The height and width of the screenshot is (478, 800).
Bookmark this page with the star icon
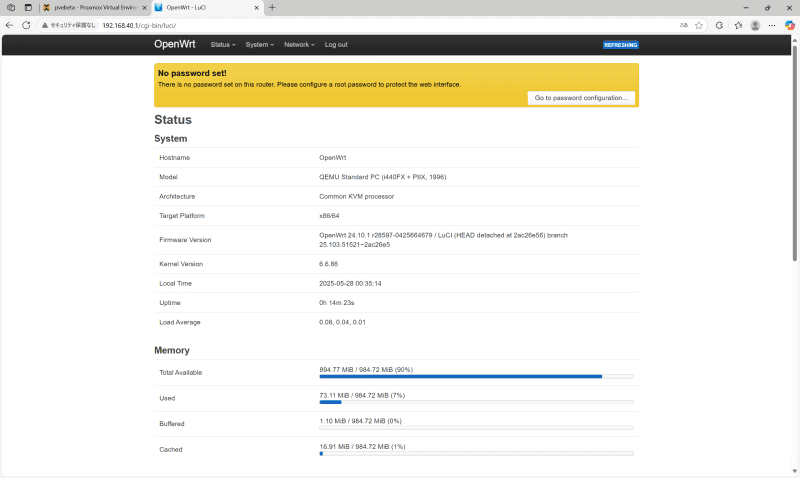[699, 25]
